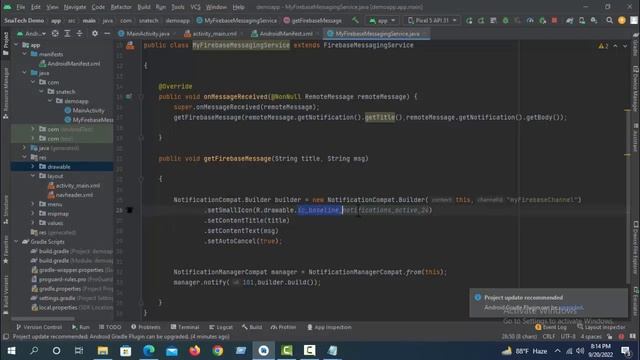Open project panel gear settings
The width and height of the screenshot is (640, 360).
click(x=95, y=33)
